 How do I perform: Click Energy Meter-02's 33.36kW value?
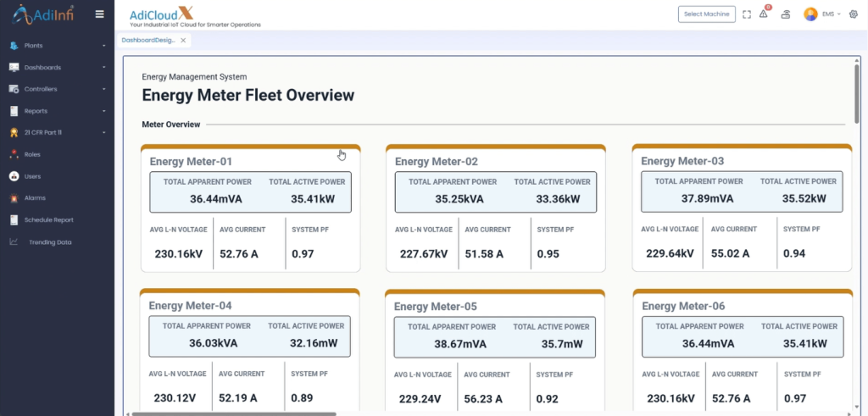(x=558, y=199)
